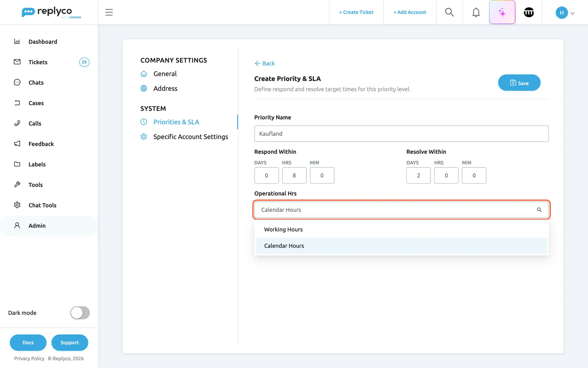Select Admin in the sidebar
This screenshot has width=588, height=368.
point(49,226)
